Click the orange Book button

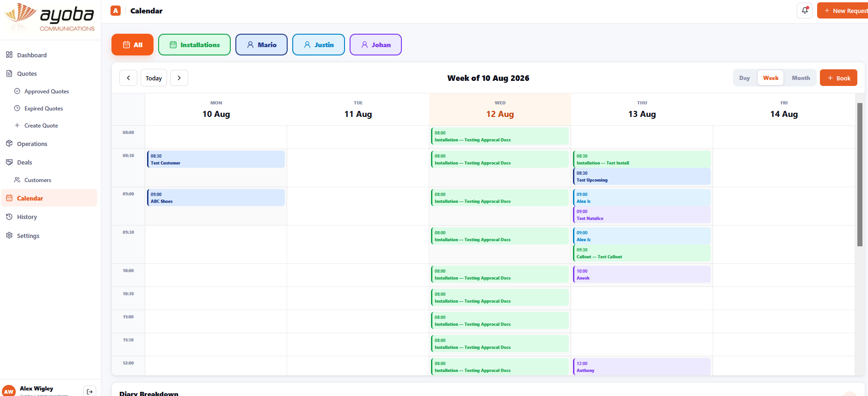[838, 78]
